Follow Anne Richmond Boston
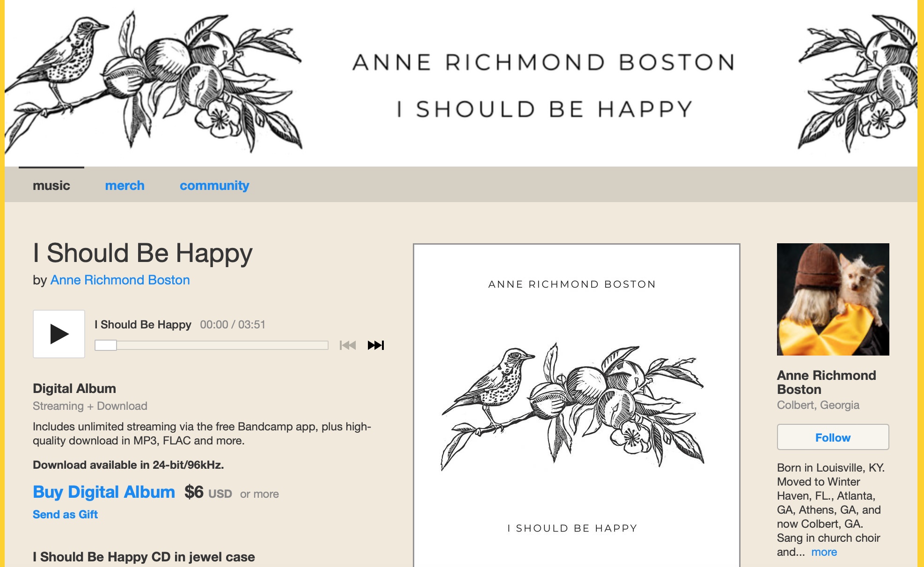Screen dimensions: 924x567 click(x=833, y=437)
